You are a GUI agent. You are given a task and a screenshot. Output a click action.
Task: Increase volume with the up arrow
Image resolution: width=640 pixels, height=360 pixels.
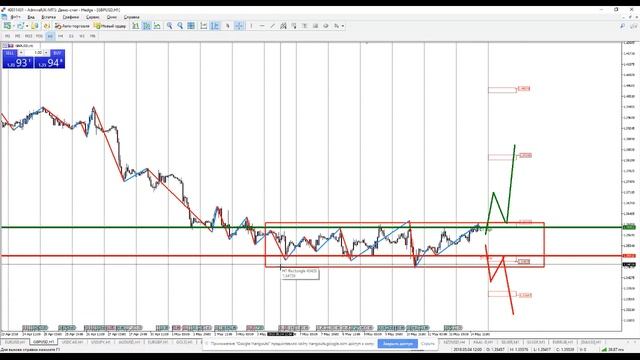pos(46,53)
